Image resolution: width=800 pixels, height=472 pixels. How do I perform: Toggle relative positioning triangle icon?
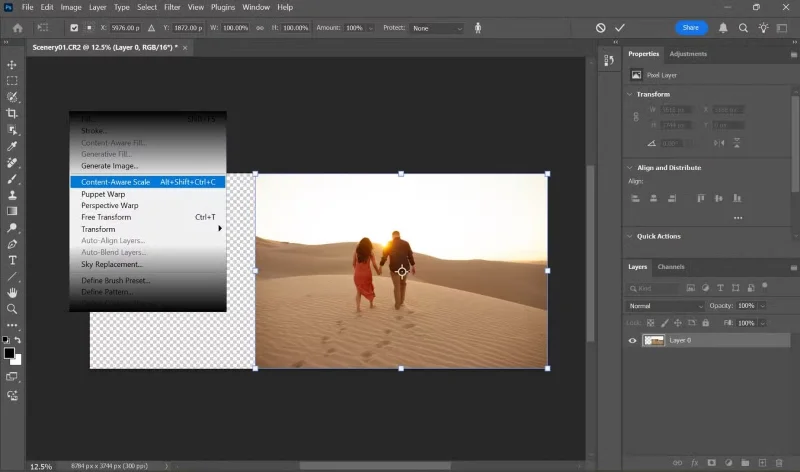tap(152, 28)
